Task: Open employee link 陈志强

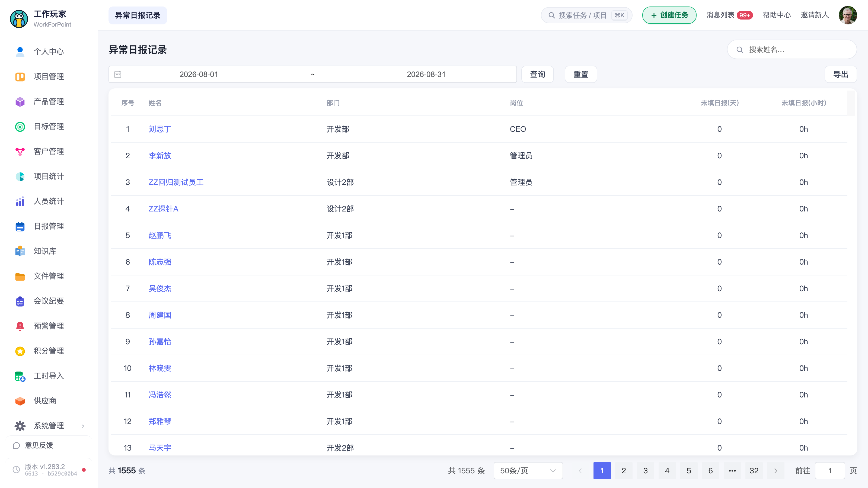Action: pos(160,262)
